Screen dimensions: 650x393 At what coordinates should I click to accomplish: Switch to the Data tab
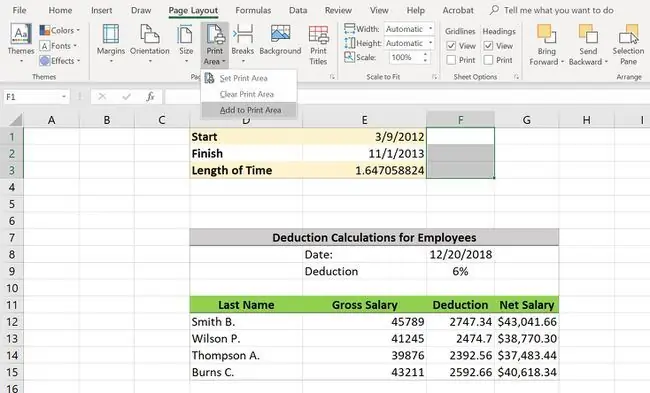pos(298,10)
